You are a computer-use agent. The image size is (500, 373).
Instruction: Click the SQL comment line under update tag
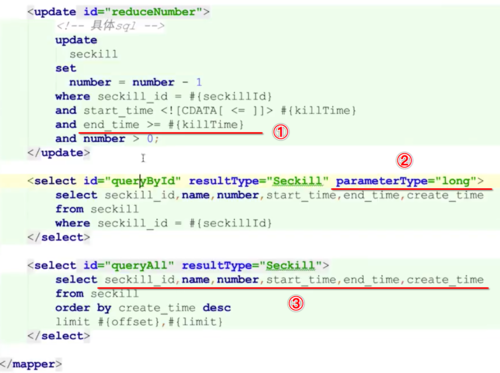point(111,26)
